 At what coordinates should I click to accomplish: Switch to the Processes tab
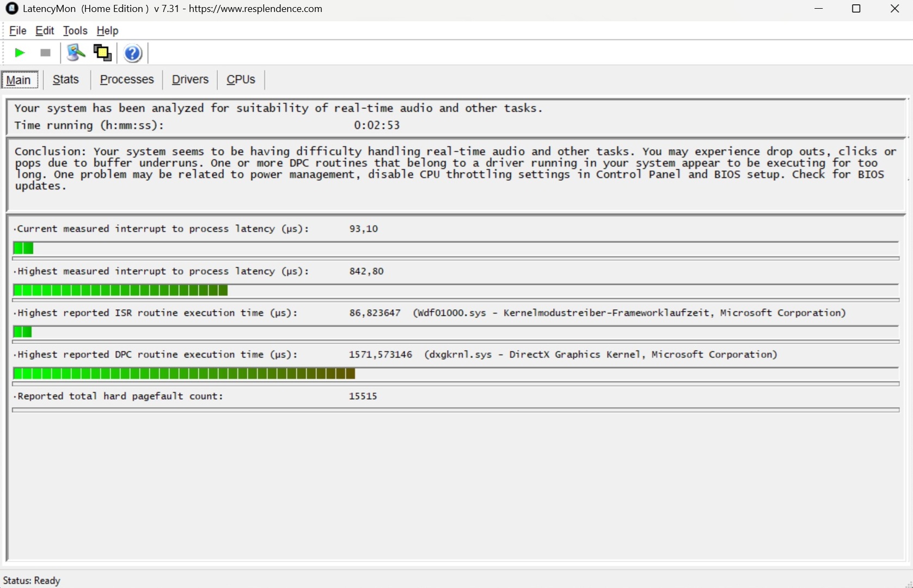[127, 79]
